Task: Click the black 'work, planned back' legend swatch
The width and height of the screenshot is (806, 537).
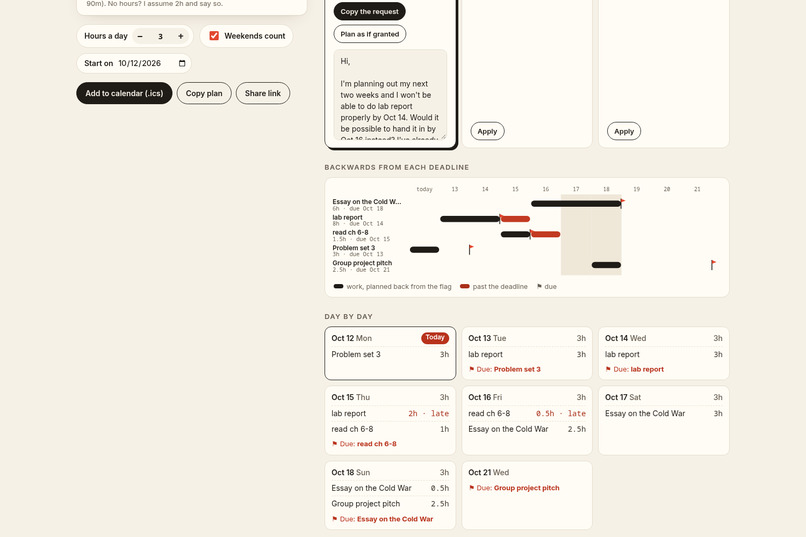Action: [338, 286]
